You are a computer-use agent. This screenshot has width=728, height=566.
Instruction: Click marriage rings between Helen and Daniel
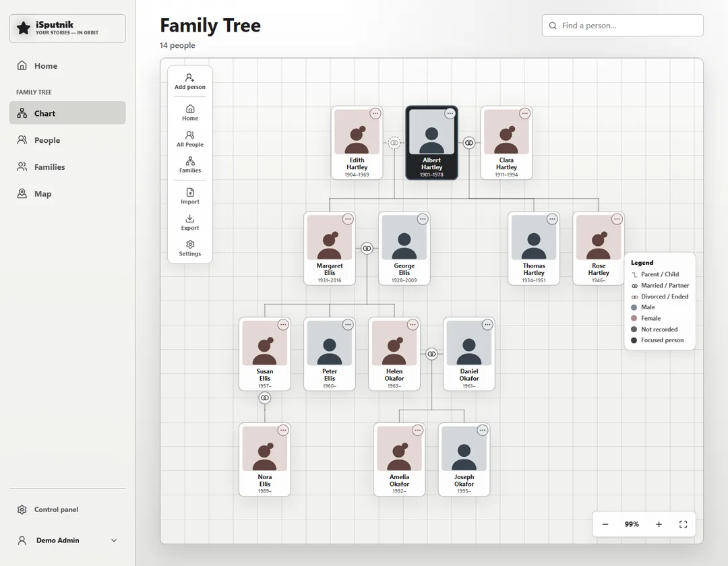(x=432, y=354)
